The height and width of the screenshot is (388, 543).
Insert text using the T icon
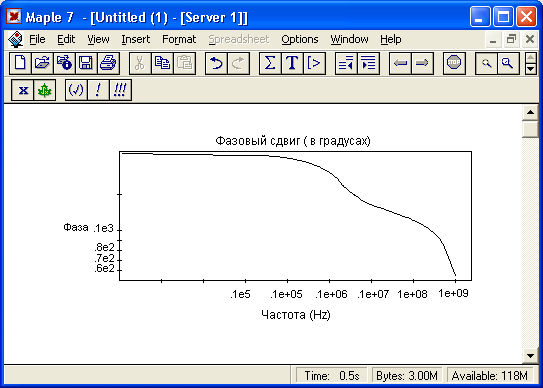(x=292, y=63)
